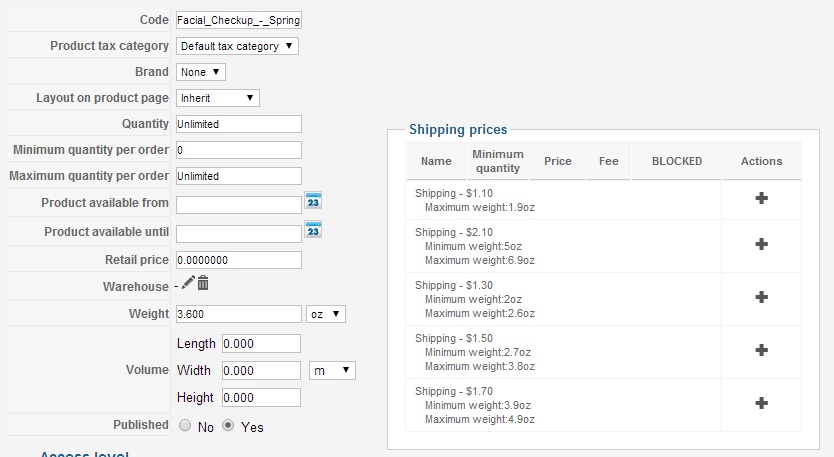The height and width of the screenshot is (457, 834).
Task: Select the No radio button for Published
Action: [185, 425]
